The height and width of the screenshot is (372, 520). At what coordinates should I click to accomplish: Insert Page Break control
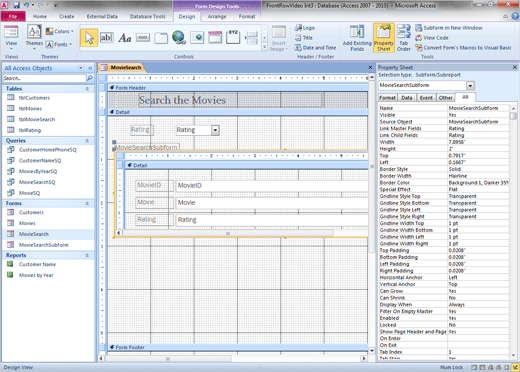[251, 38]
